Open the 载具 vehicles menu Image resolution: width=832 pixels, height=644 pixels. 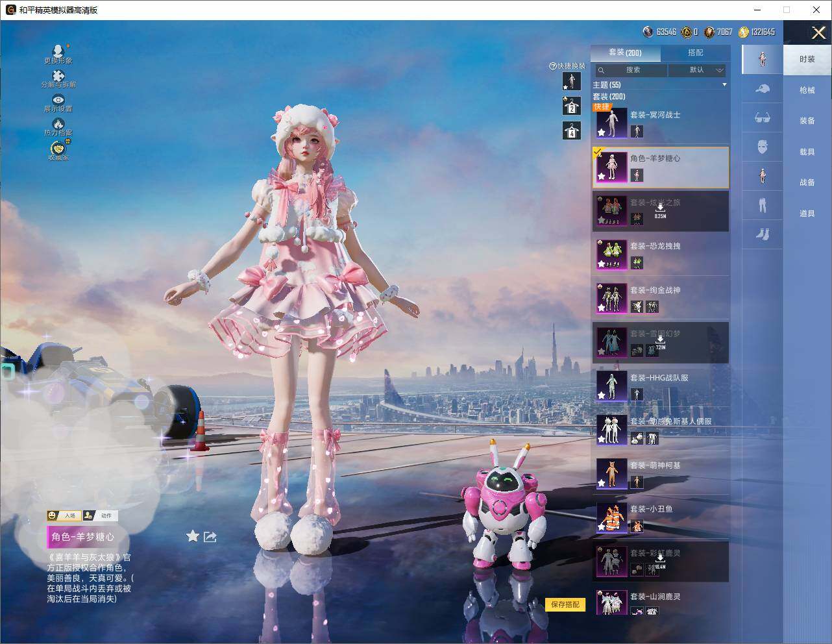[807, 152]
